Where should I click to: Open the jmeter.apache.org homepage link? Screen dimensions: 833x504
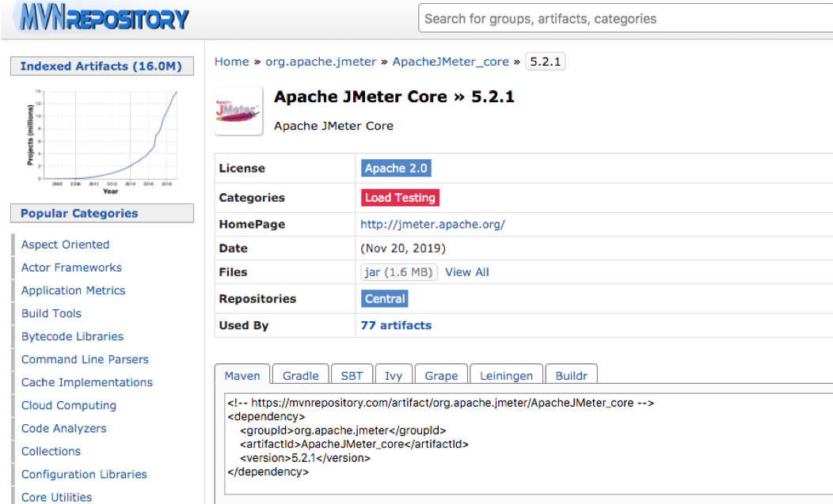[x=432, y=224]
